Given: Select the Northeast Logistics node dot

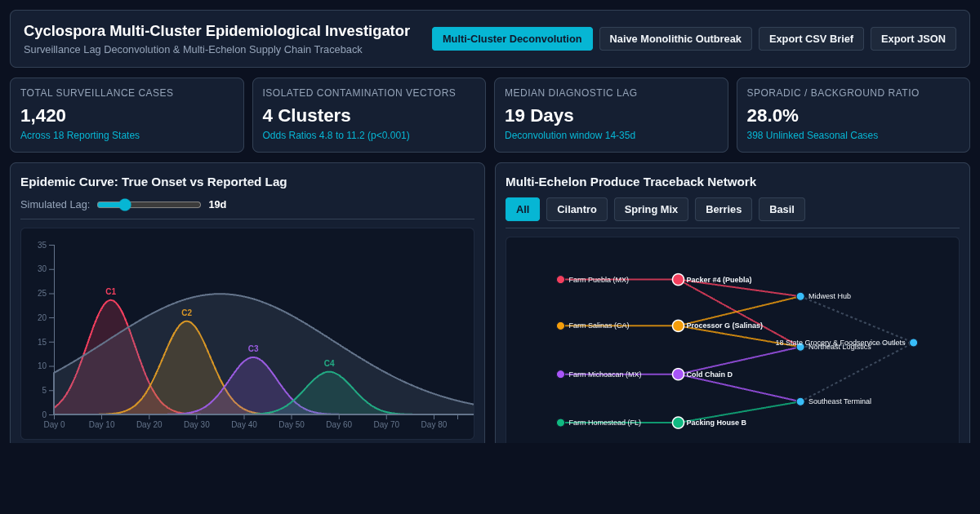Looking at the screenshot, I should coord(800,347).
